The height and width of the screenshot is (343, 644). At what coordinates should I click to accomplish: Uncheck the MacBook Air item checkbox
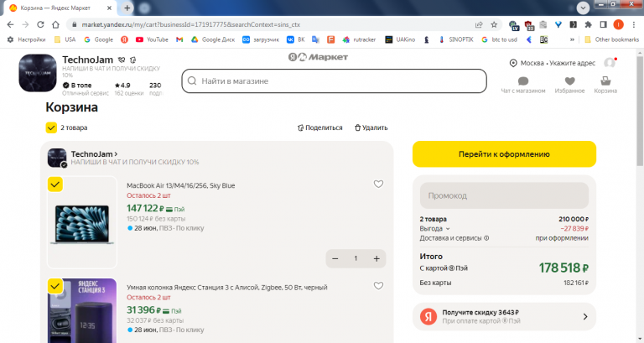click(55, 184)
